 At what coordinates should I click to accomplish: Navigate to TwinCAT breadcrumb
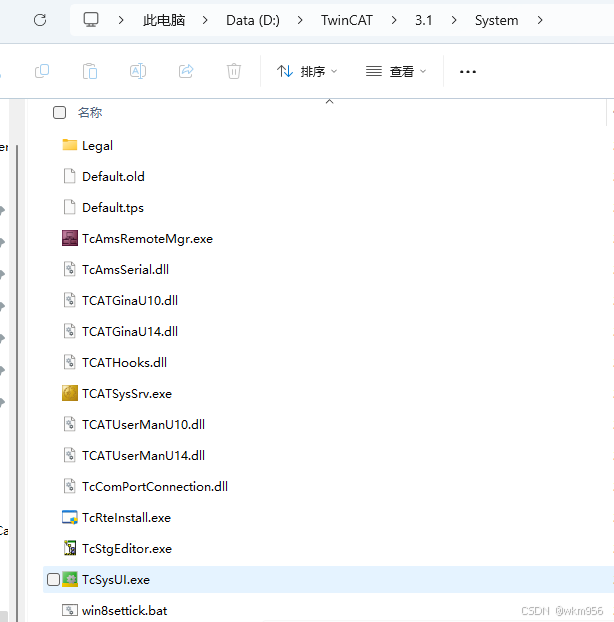pos(347,20)
